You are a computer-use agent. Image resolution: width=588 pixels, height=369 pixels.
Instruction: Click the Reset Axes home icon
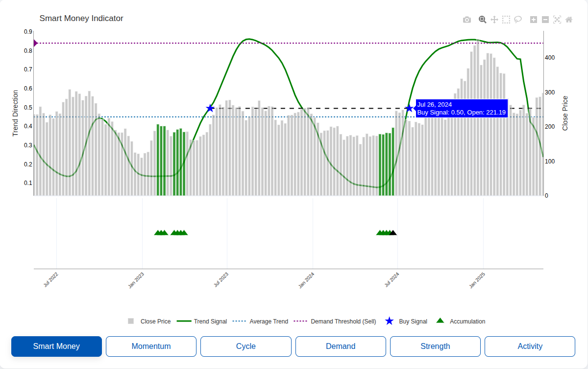pyautogui.click(x=569, y=20)
